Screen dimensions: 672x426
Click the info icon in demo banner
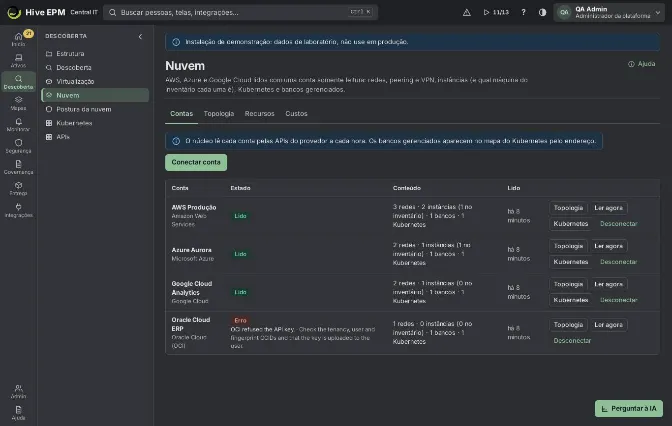click(x=176, y=42)
